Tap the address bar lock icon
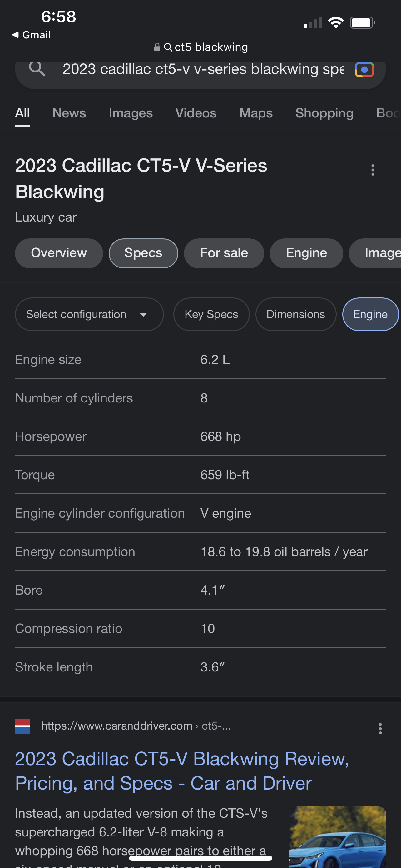Screen dimensions: 401x868 click(x=157, y=47)
